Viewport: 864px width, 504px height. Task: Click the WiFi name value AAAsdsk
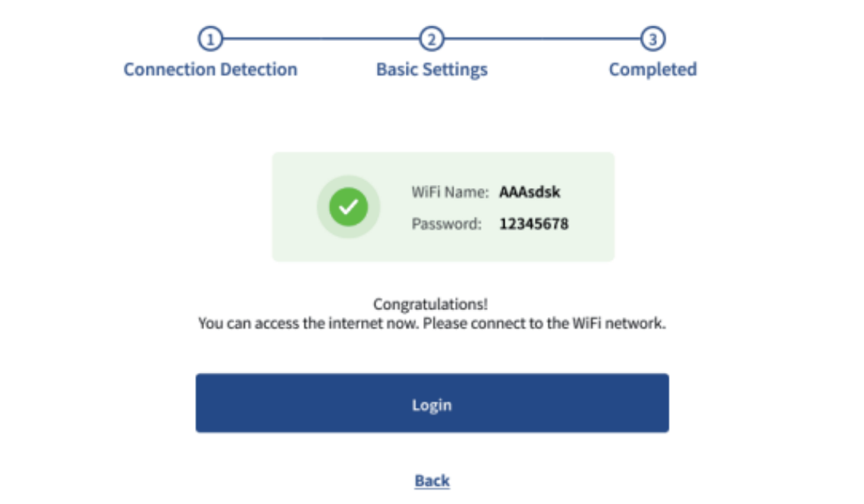pyautogui.click(x=529, y=193)
